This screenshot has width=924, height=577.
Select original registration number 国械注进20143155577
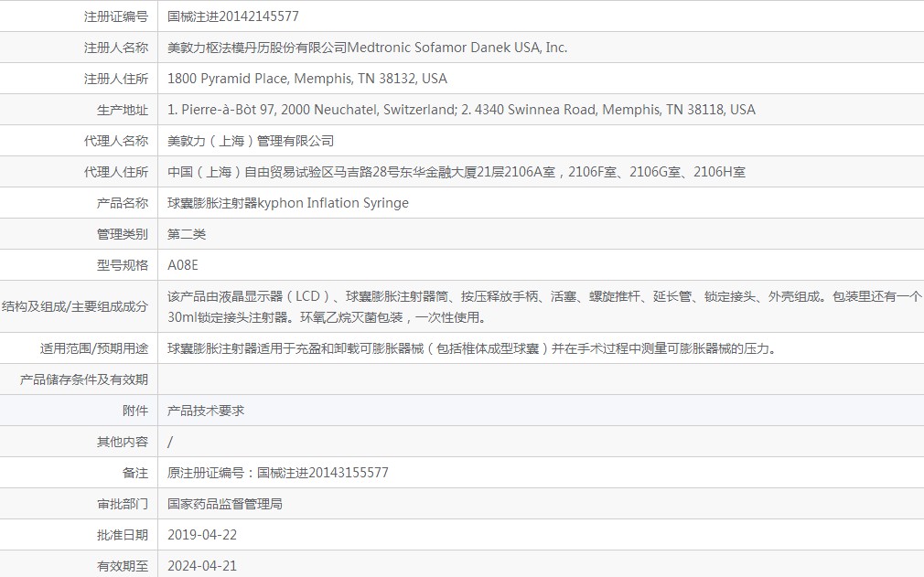click(x=322, y=473)
